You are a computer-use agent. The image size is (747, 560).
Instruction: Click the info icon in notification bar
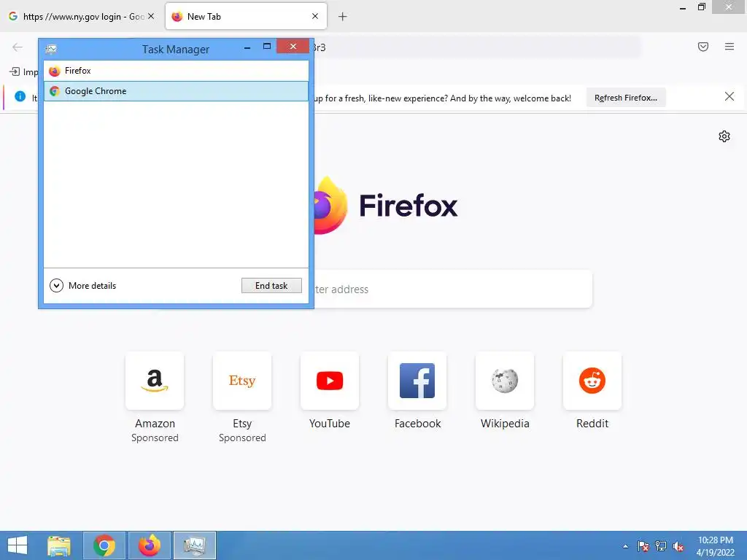[x=20, y=96]
